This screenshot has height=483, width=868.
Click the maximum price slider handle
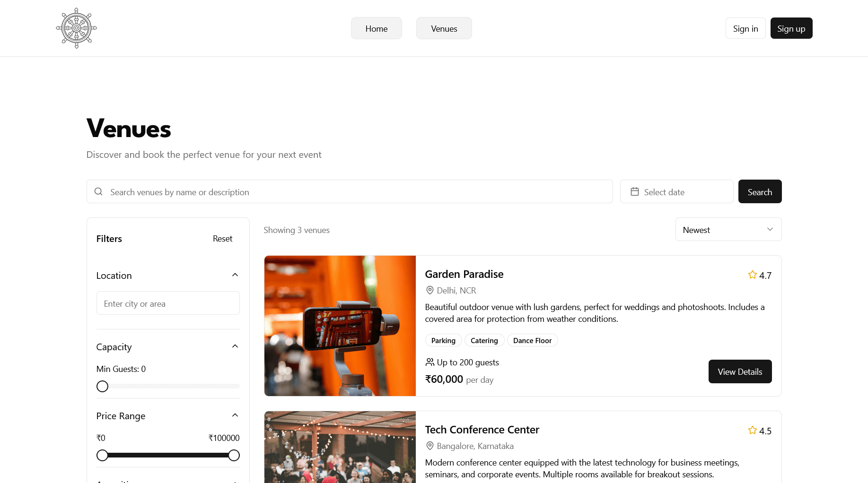click(x=234, y=455)
